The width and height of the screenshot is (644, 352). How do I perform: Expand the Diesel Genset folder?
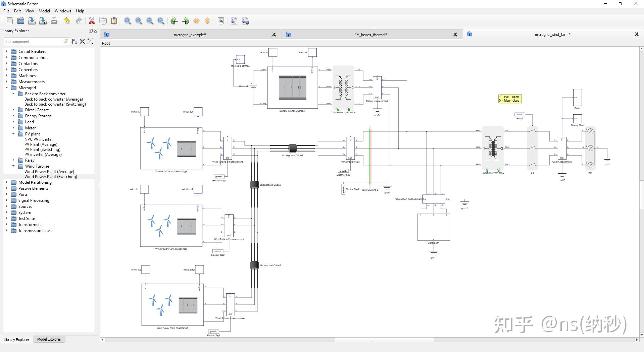click(13, 110)
